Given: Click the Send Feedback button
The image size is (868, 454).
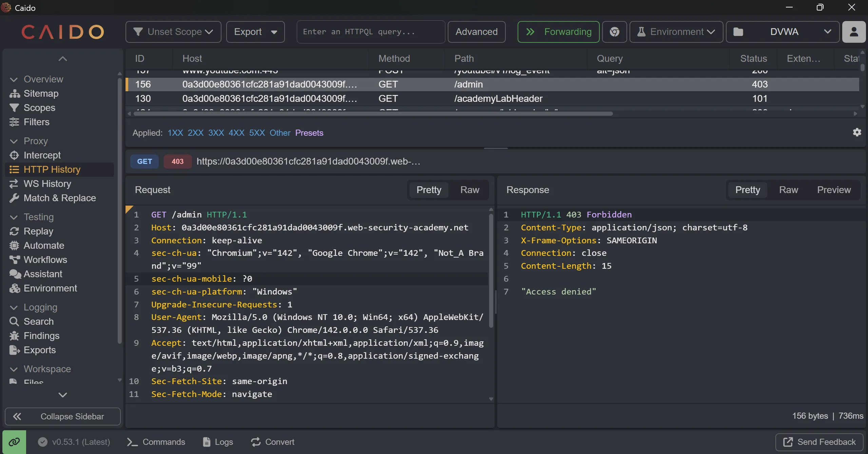Looking at the screenshot, I should click(x=819, y=442).
